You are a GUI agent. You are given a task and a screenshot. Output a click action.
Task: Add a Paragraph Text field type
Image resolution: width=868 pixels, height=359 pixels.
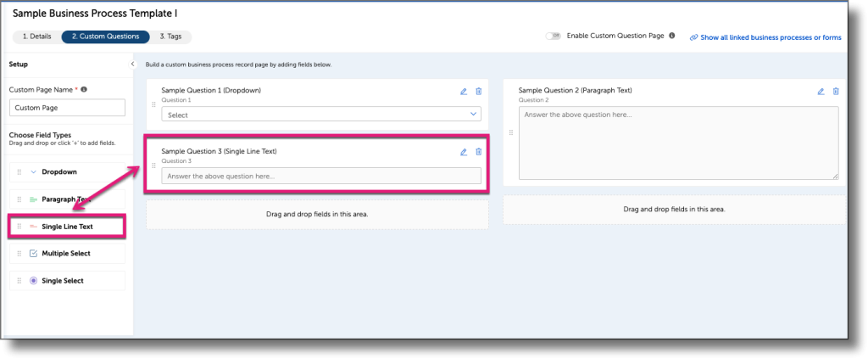68,199
